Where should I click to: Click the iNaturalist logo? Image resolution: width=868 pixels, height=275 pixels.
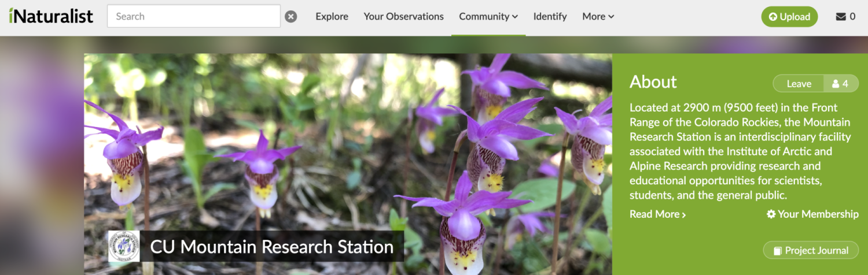click(51, 16)
